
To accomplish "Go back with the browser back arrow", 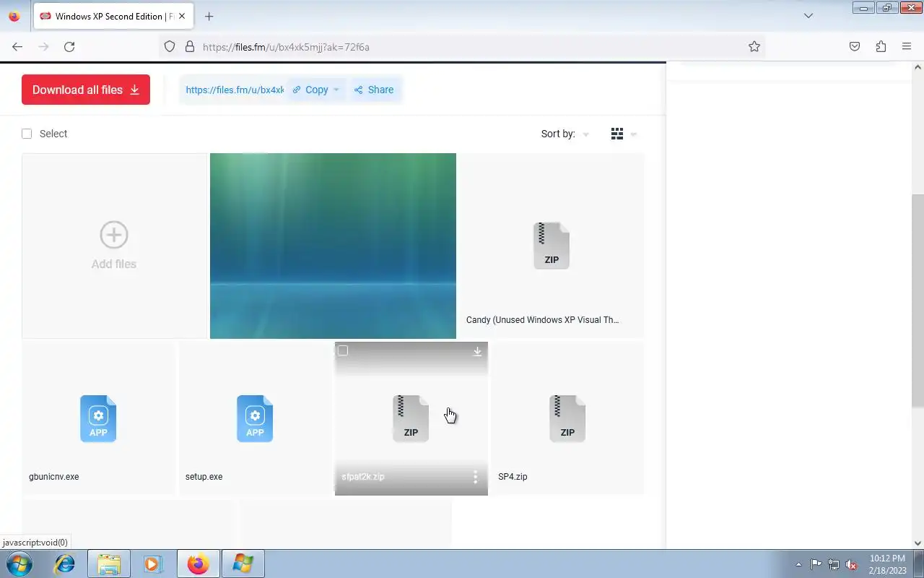I will tap(17, 47).
